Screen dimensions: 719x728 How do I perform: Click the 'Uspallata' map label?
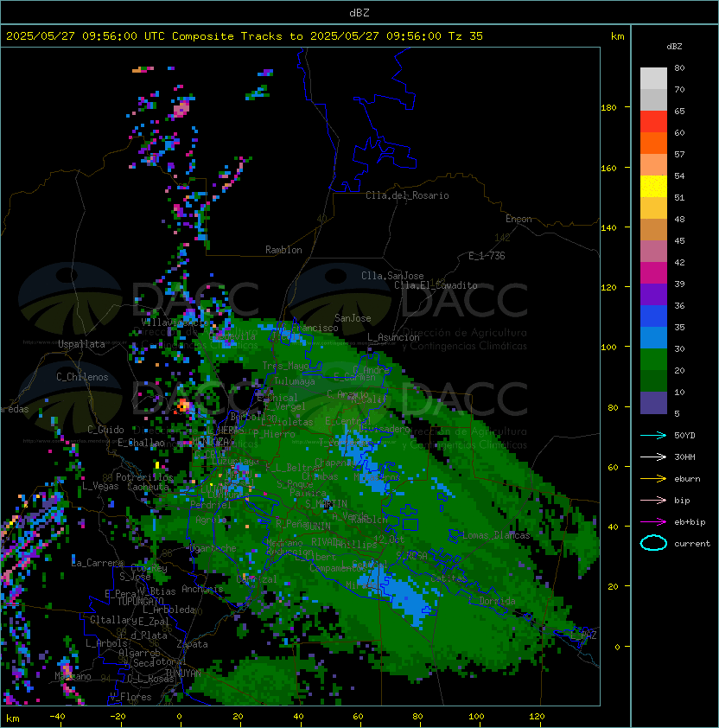pos(82,344)
